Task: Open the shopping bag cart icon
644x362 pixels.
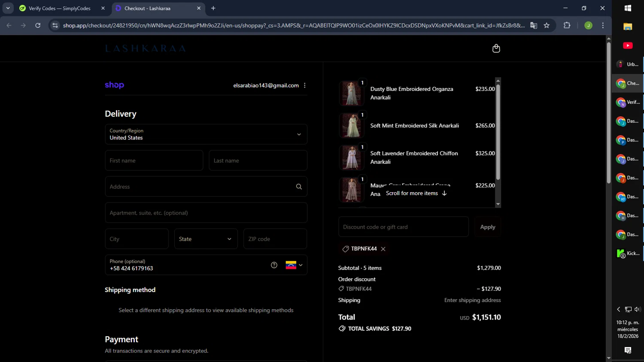Action: coord(496,48)
